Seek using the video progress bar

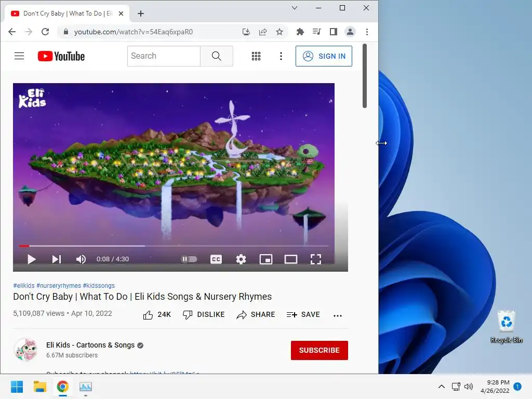pyautogui.click(x=174, y=246)
